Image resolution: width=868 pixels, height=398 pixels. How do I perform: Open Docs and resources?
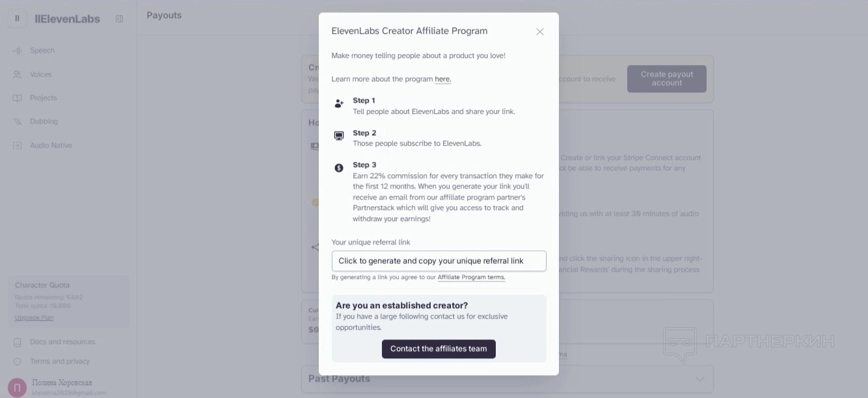pyautogui.click(x=62, y=342)
